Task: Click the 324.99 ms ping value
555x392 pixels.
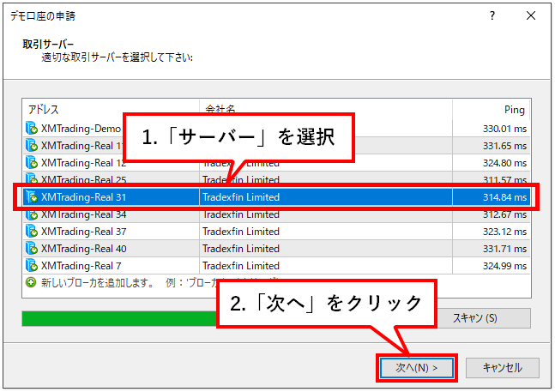Action: (504, 266)
